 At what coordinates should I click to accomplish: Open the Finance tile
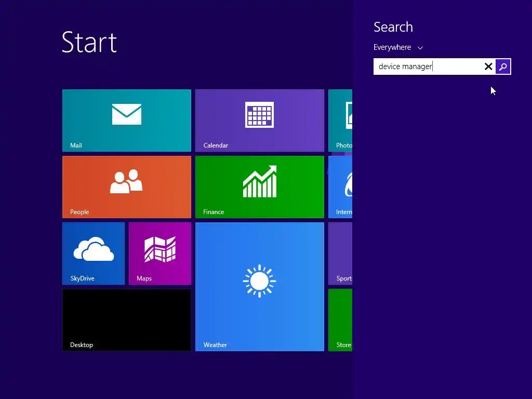(260, 187)
